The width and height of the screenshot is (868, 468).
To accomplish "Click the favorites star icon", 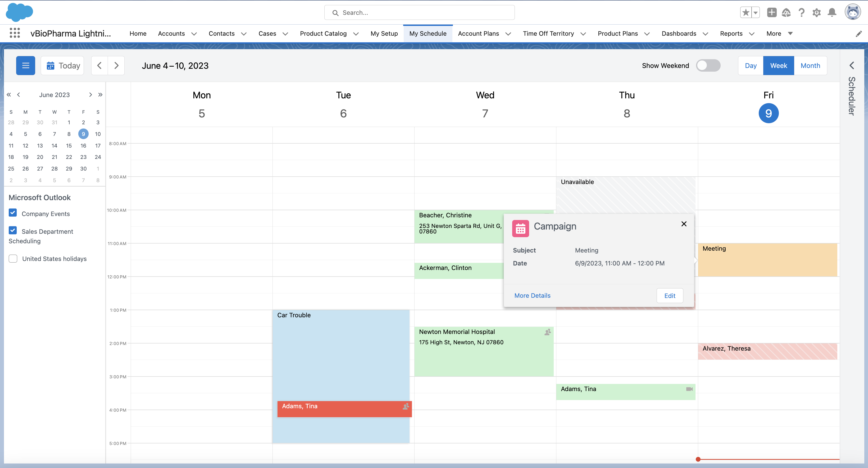I will [x=746, y=13].
